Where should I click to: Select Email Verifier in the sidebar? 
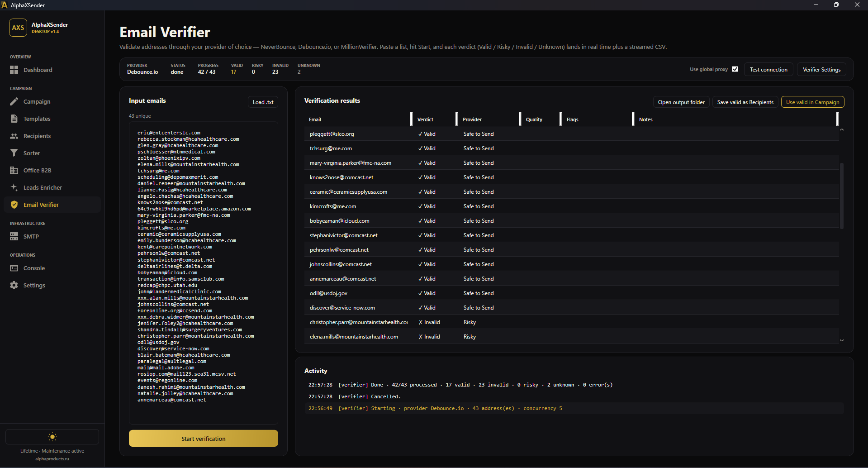41,205
